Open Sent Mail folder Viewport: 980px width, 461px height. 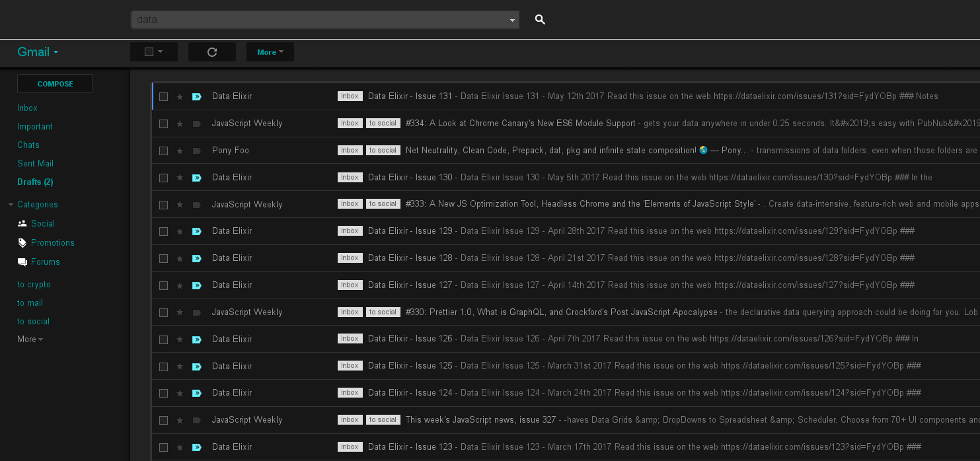coord(35,163)
